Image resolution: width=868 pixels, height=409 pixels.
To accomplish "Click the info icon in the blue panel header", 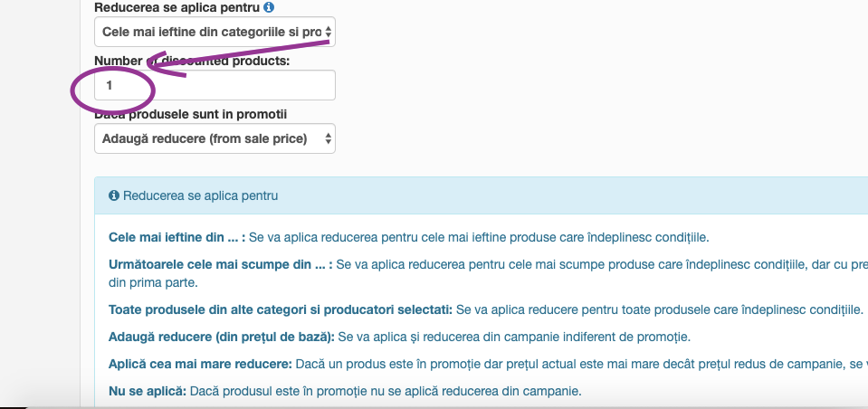I will 114,196.
